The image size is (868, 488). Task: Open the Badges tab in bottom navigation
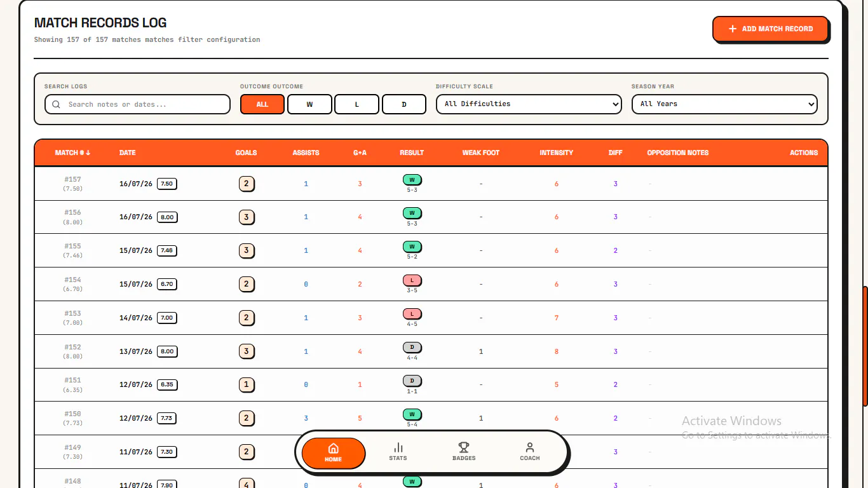(464, 452)
